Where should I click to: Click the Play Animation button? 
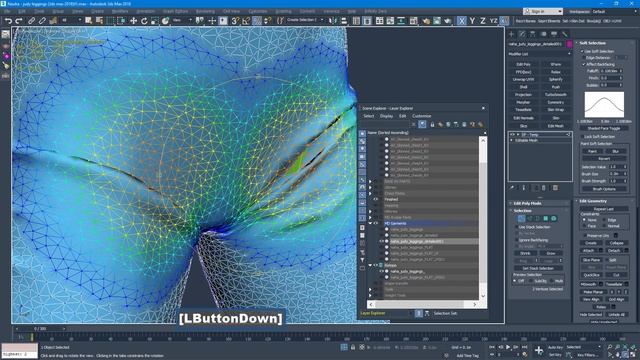508,347
